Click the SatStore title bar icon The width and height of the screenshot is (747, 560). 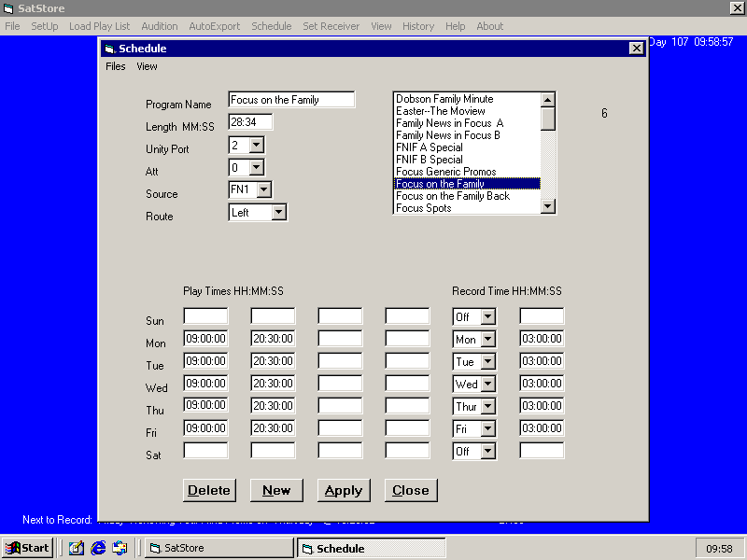pos(8,8)
